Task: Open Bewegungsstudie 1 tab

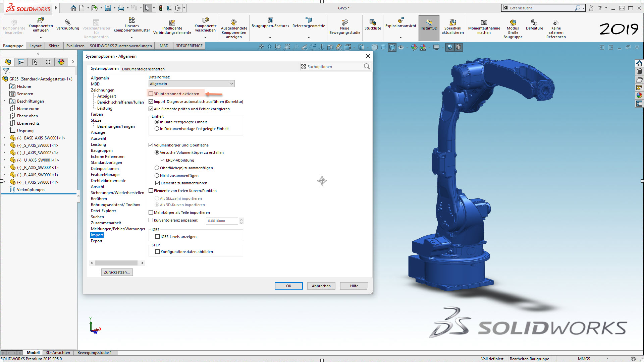Action: point(95,353)
